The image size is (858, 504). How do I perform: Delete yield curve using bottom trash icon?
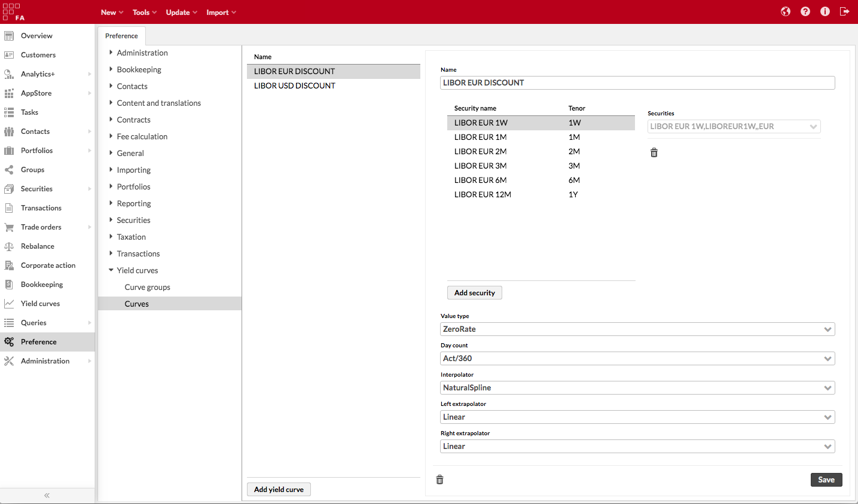(x=440, y=479)
